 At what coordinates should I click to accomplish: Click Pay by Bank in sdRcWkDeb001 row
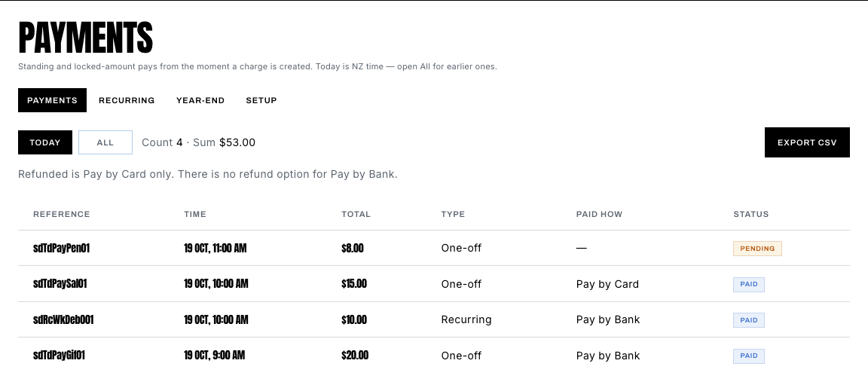coord(608,319)
